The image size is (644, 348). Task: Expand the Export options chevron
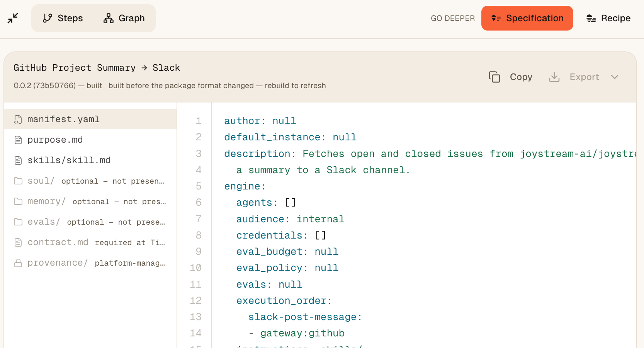pos(615,77)
